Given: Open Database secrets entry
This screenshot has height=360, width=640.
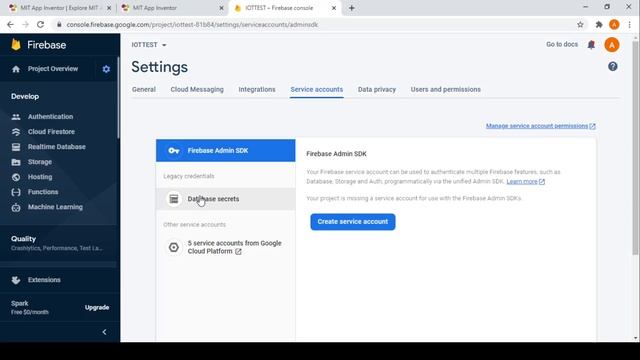Looking at the screenshot, I should pyautogui.click(x=226, y=199).
